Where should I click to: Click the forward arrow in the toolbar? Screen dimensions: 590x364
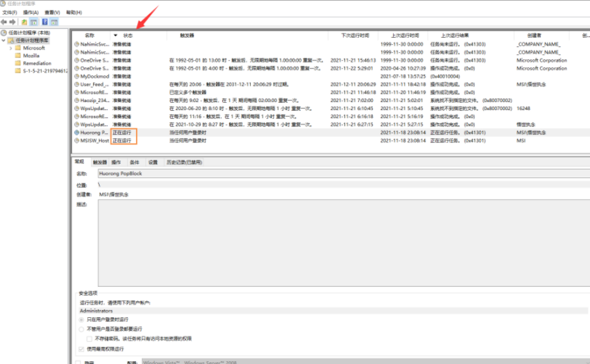pyautogui.click(x=13, y=22)
